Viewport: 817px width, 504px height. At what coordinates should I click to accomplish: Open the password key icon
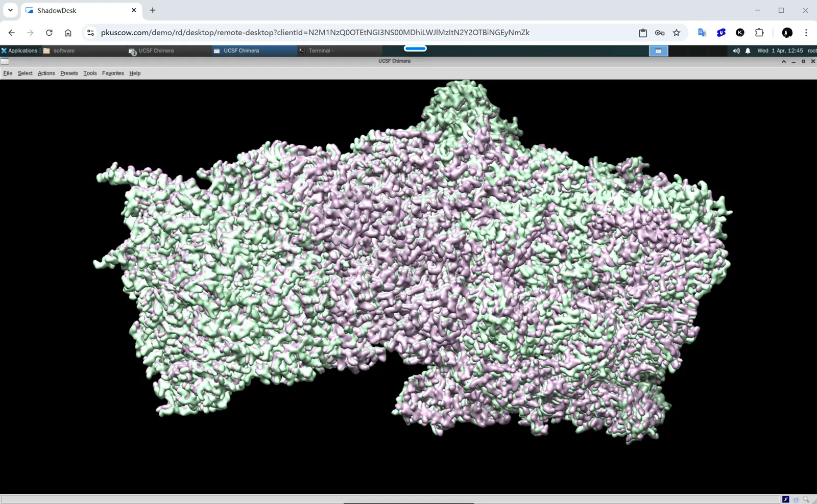[660, 33]
